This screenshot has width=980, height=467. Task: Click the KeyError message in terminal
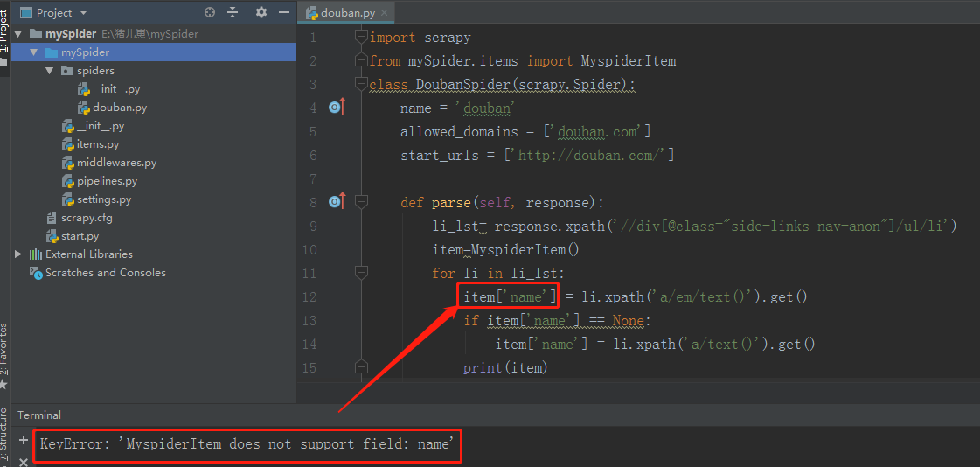click(x=247, y=444)
